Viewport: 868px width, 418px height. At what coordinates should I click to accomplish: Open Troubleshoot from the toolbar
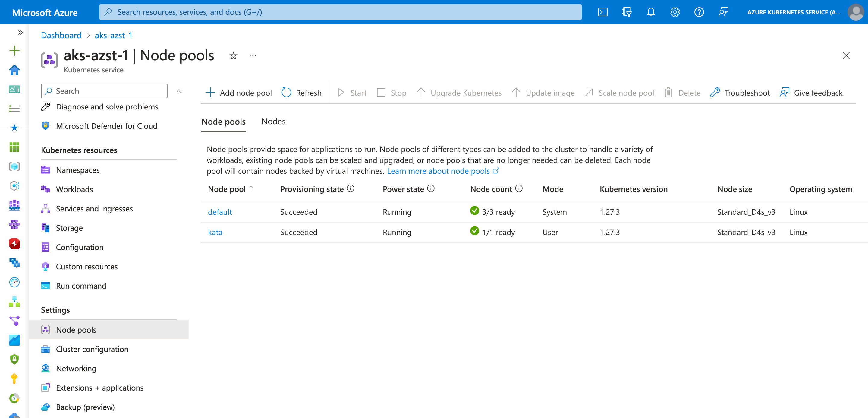(x=740, y=93)
